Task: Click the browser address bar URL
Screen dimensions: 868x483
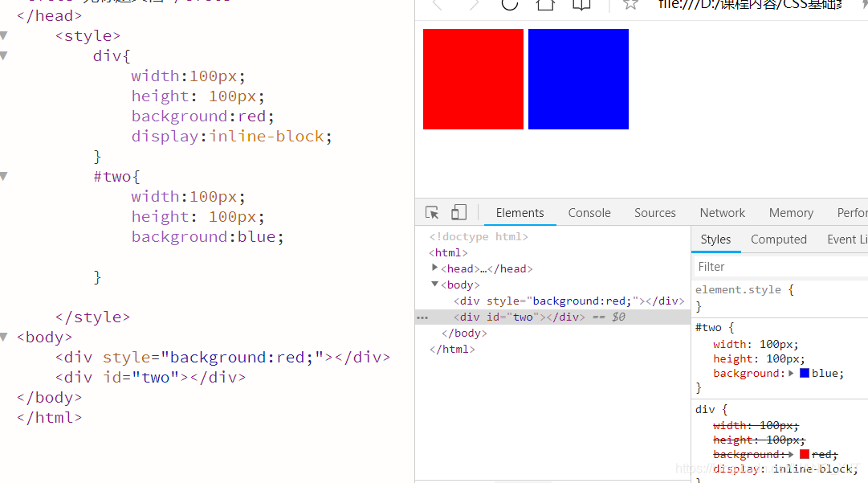Action: coord(750,5)
